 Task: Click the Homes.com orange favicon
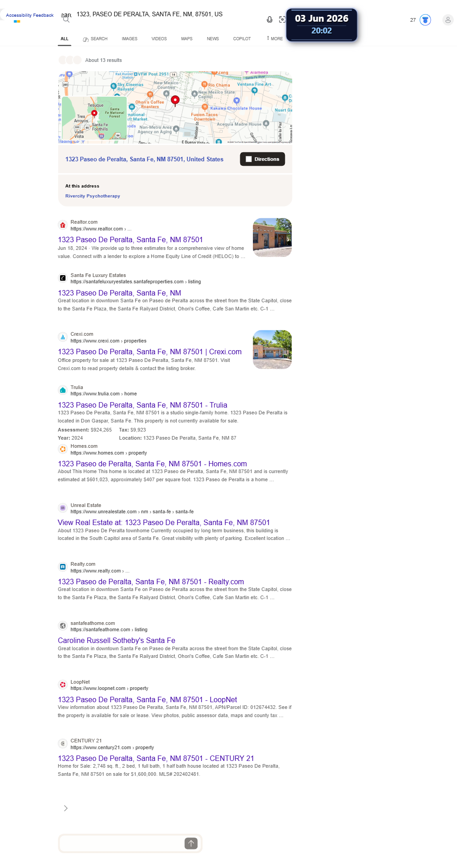coord(63,449)
